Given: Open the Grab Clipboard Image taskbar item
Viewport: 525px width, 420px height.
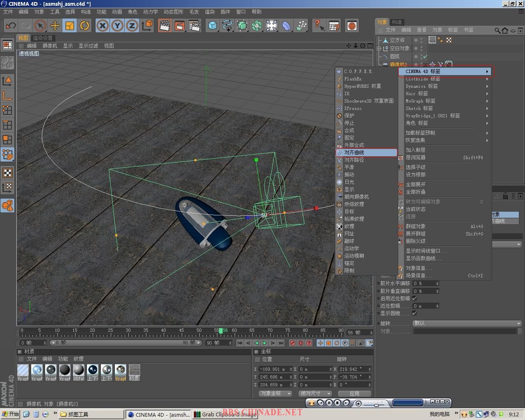Looking at the screenshot, I should [x=225, y=414].
